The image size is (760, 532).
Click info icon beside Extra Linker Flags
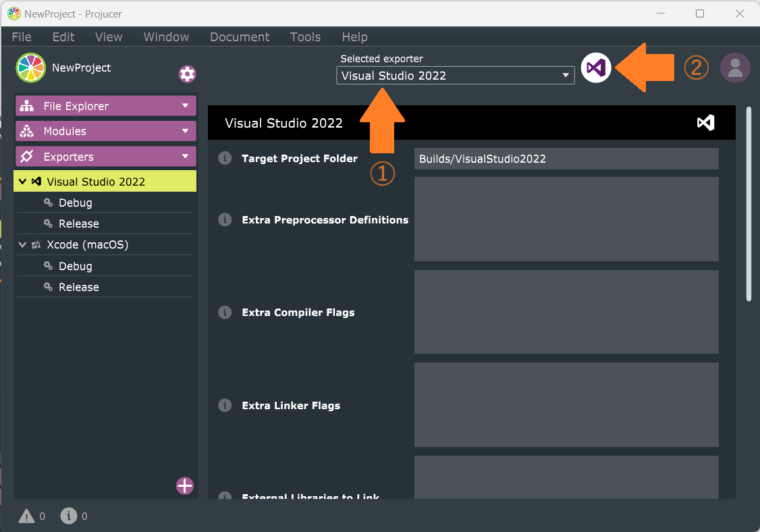[225, 405]
